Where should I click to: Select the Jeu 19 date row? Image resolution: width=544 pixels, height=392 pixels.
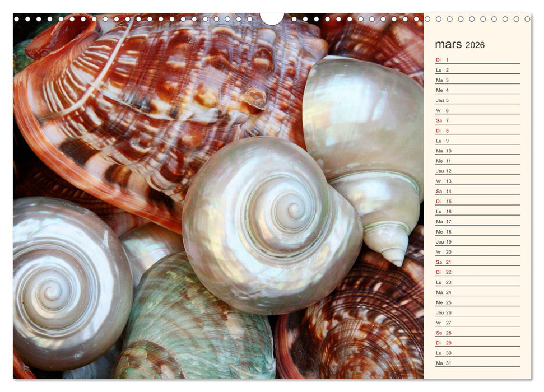click(477, 241)
